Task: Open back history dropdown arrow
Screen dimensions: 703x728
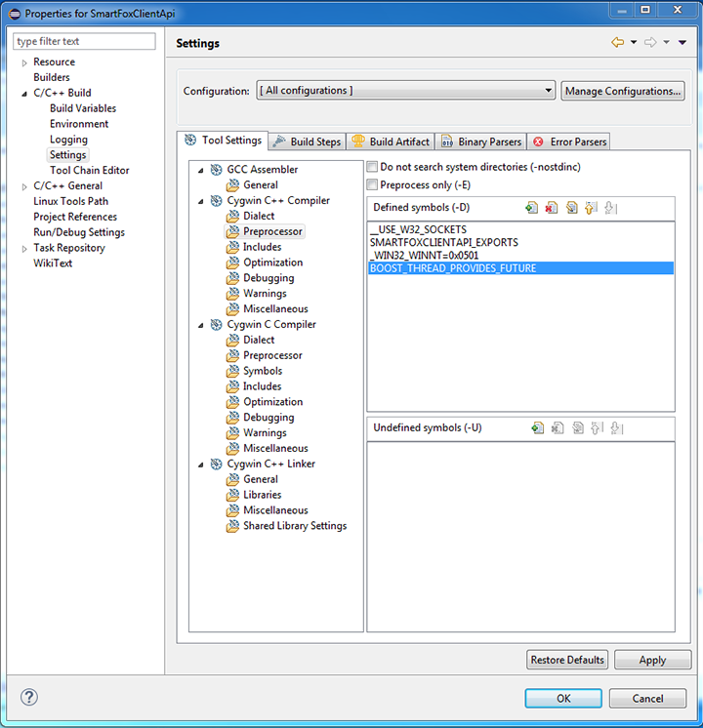Action: click(x=634, y=42)
